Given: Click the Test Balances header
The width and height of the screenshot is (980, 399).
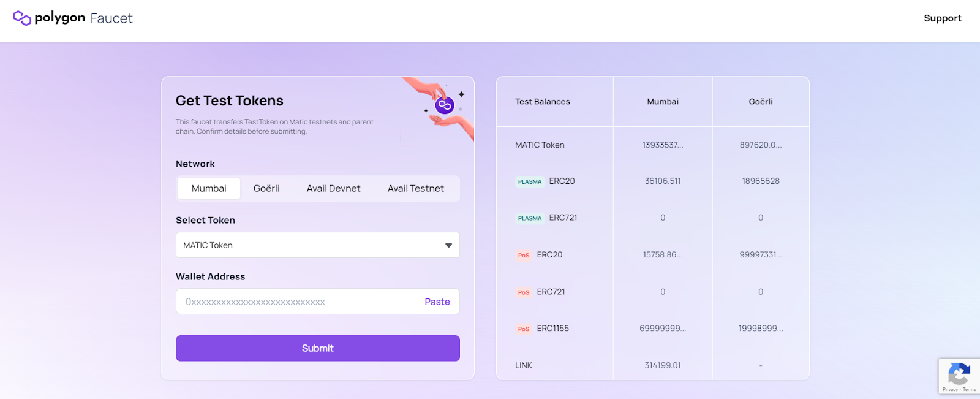Looking at the screenshot, I should pos(543,102).
